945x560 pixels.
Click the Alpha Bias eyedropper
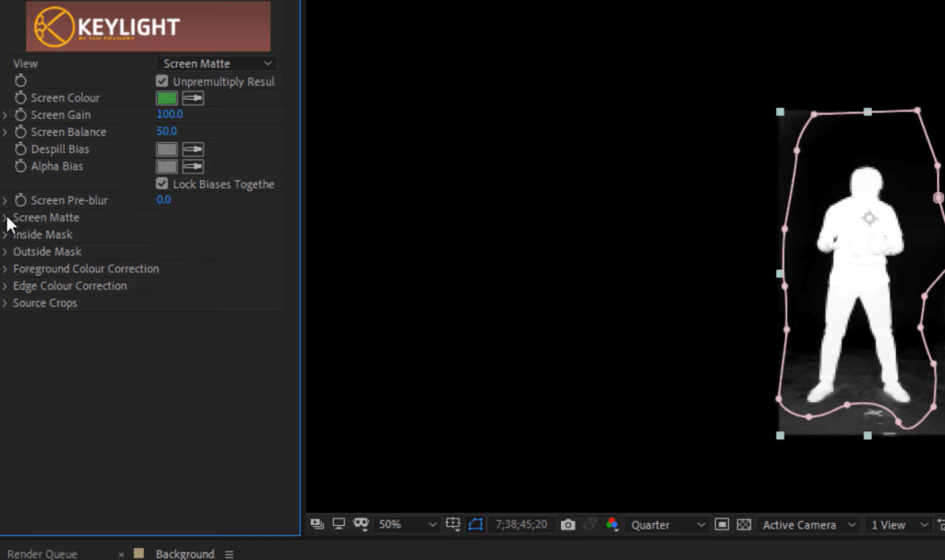192,166
